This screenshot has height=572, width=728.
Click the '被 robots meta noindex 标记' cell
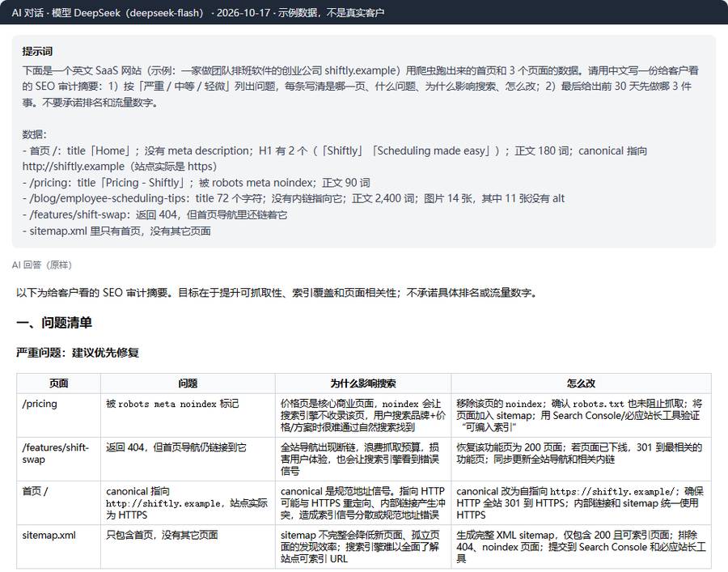[x=188, y=415]
